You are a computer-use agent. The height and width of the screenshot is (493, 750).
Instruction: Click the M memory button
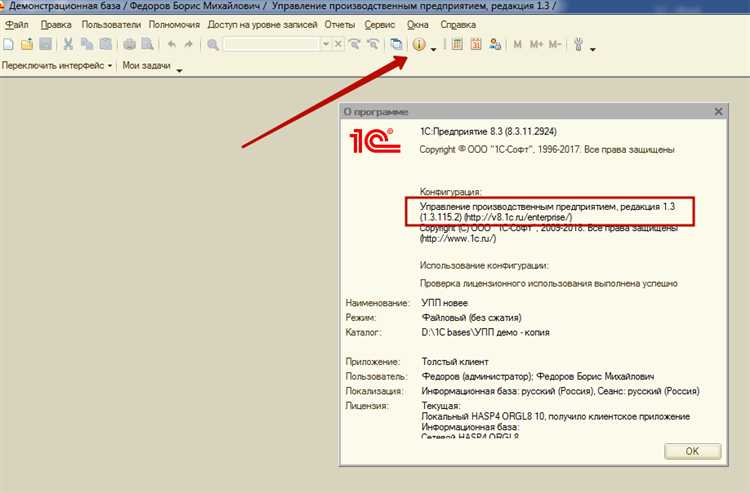(518, 44)
